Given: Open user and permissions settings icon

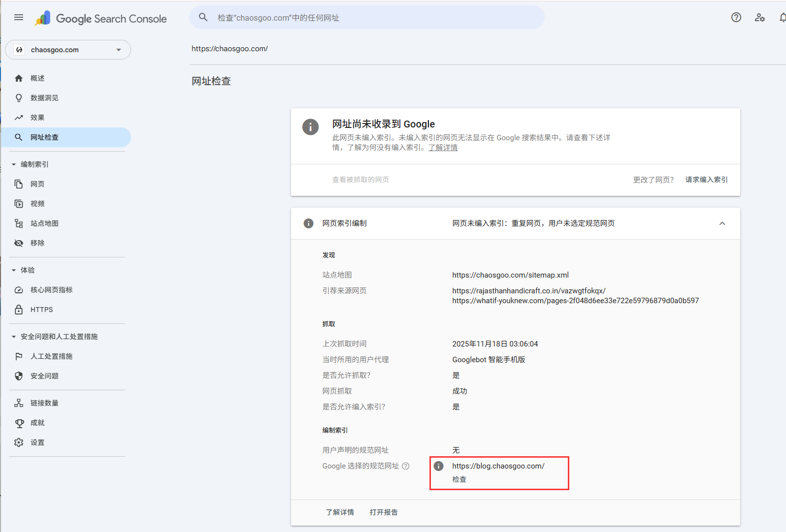Looking at the screenshot, I should [x=759, y=18].
